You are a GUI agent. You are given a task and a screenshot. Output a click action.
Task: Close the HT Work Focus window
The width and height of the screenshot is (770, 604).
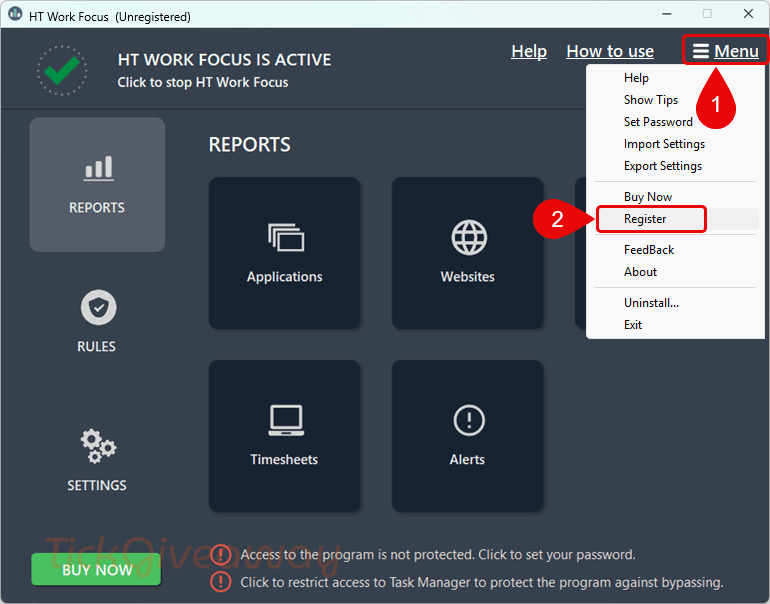point(748,14)
